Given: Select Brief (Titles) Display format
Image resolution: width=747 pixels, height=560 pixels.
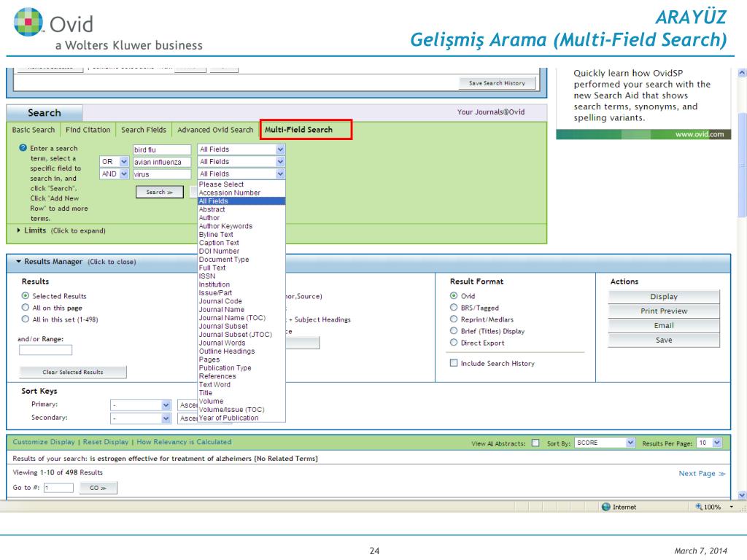Looking at the screenshot, I should tap(454, 331).
